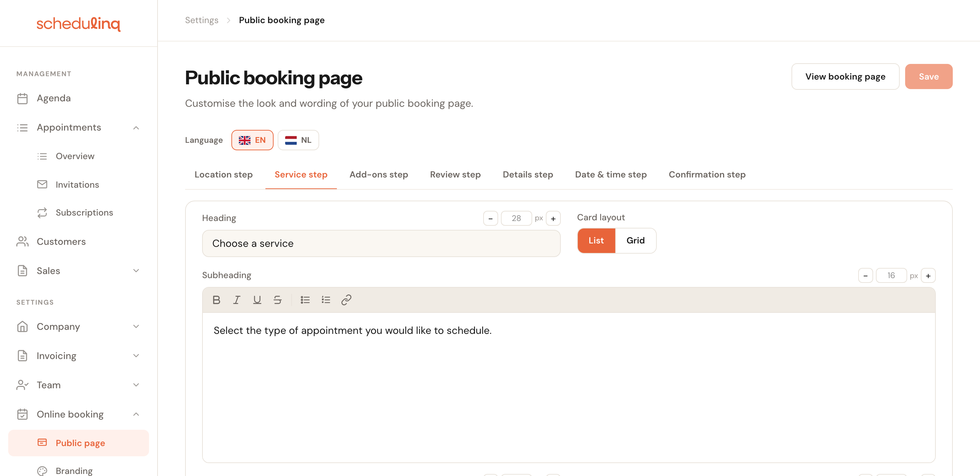Click the Agenda calendar icon
The image size is (980, 476).
click(x=22, y=99)
